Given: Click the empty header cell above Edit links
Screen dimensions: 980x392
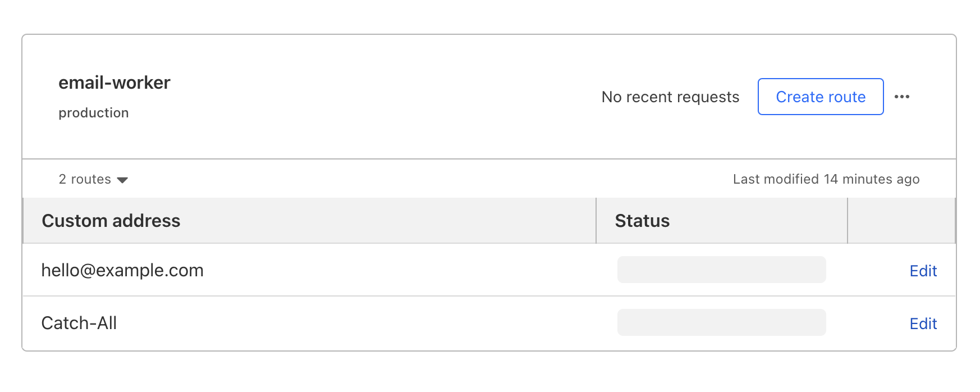Looking at the screenshot, I should (x=901, y=221).
